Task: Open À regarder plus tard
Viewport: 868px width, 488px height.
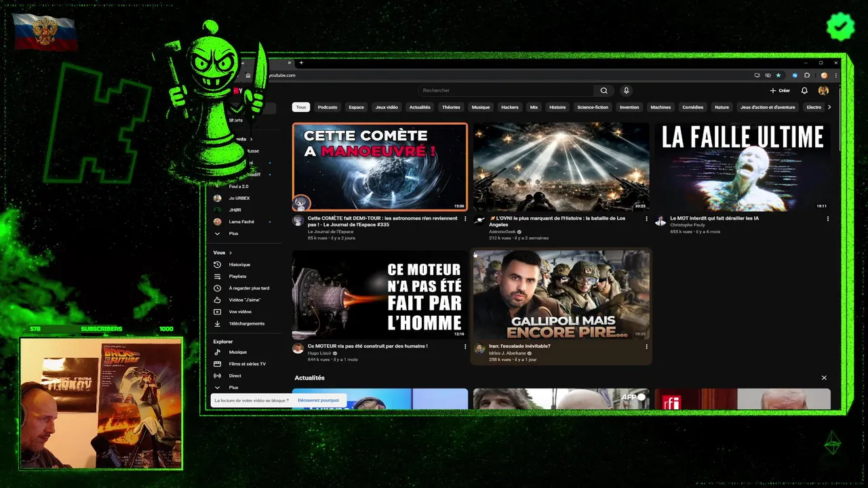Action: [x=249, y=288]
